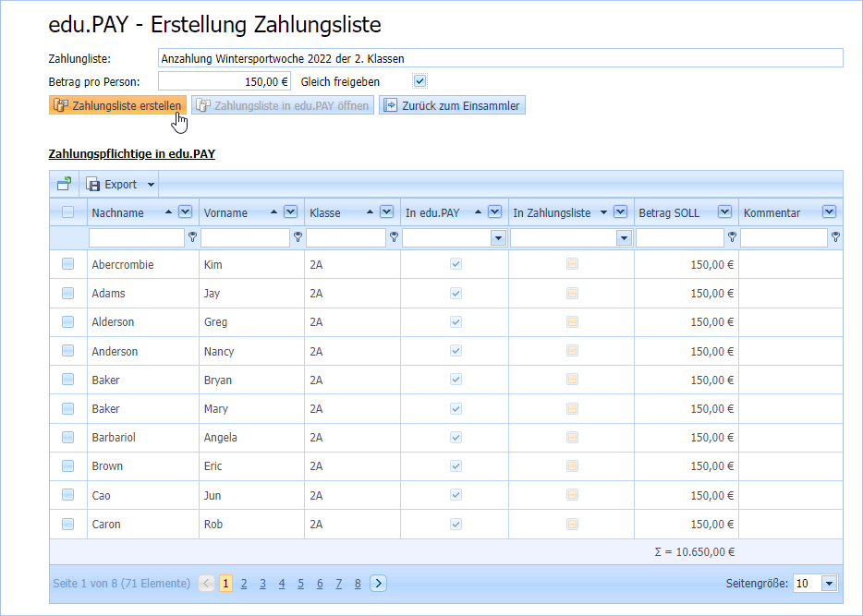Click 'Zahlungsliste erstellen' button
Screen dimensions: 863x616
[x=117, y=105]
